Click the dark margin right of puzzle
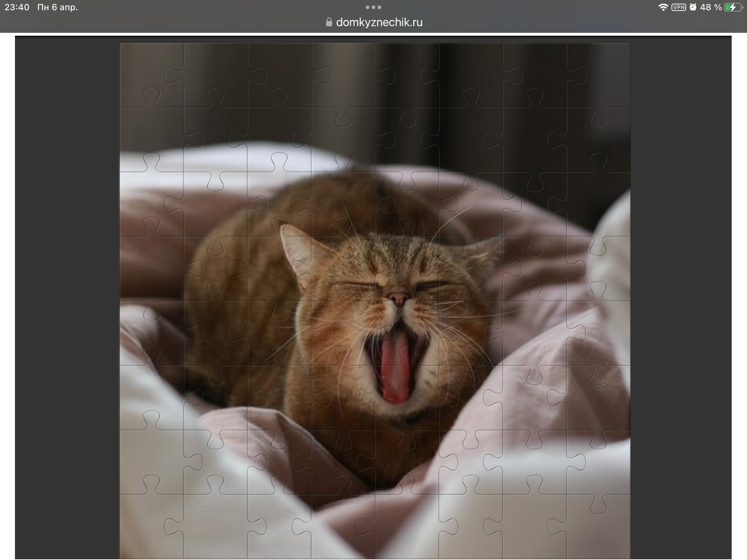 tap(680, 292)
